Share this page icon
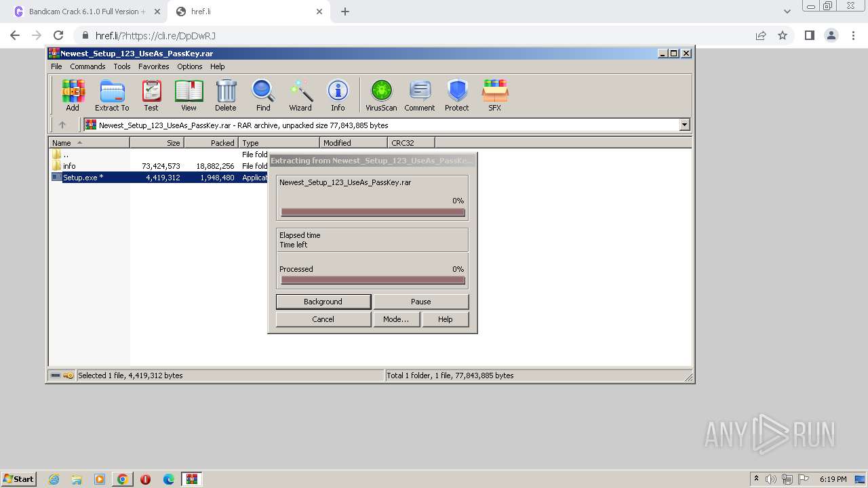868x488 pixels. click(761, 35)
